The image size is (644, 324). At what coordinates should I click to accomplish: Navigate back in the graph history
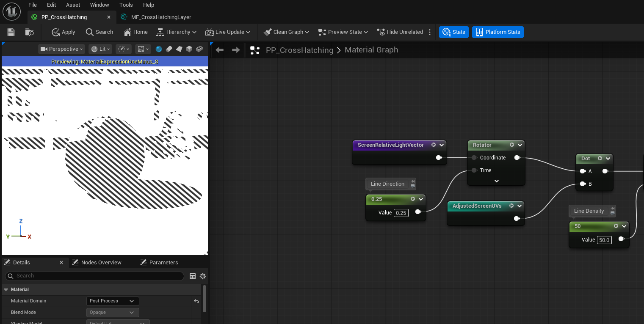[x=219, y=50]
